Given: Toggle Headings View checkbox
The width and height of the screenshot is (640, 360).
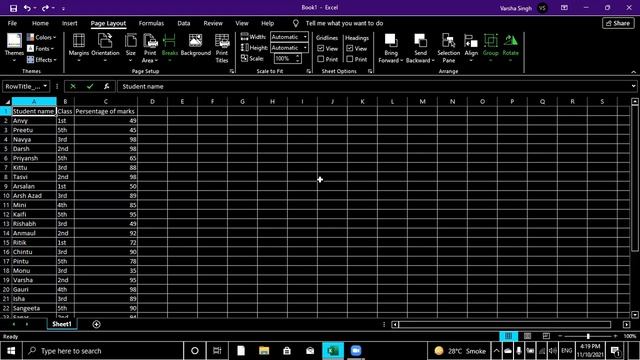Looking at the screenshot, I should [350, 48].
